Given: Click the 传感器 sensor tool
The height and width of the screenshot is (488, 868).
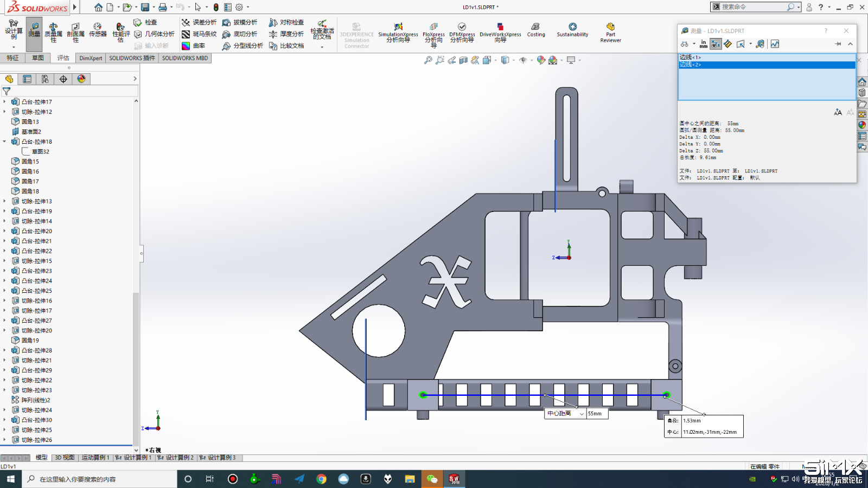Looking at the screenshot, I should (x=98, y=30).
